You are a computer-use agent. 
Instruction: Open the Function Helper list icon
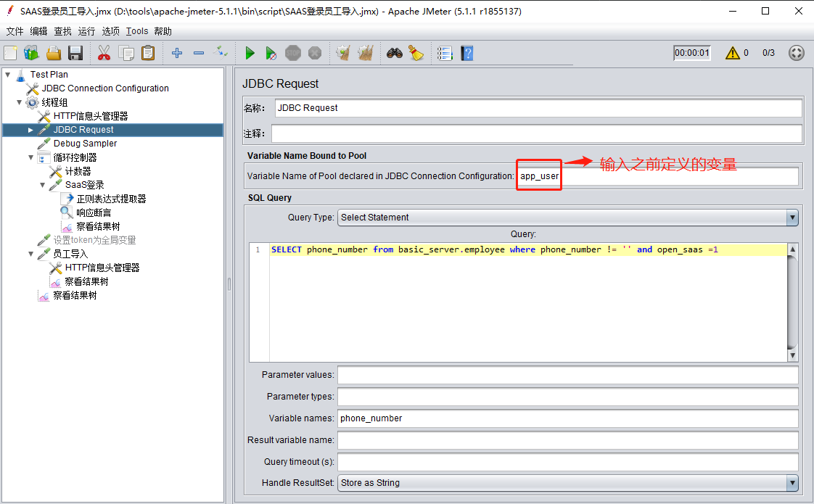445,53
